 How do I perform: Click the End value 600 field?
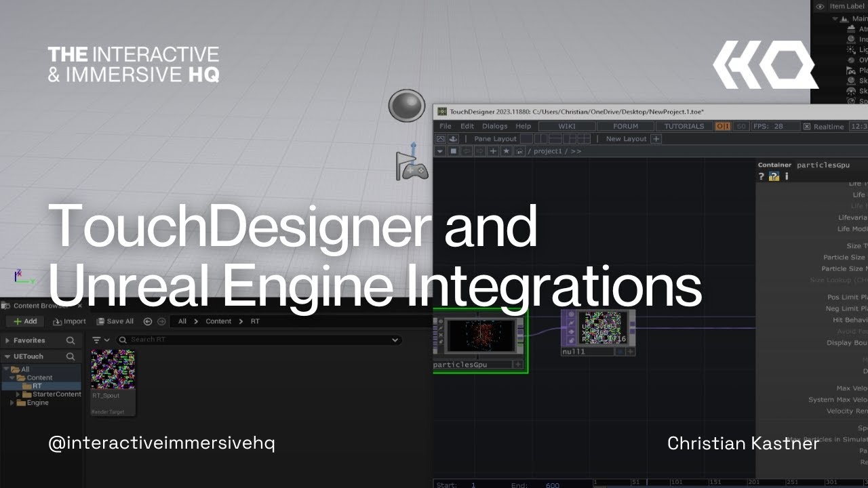(x=553, y=485)
